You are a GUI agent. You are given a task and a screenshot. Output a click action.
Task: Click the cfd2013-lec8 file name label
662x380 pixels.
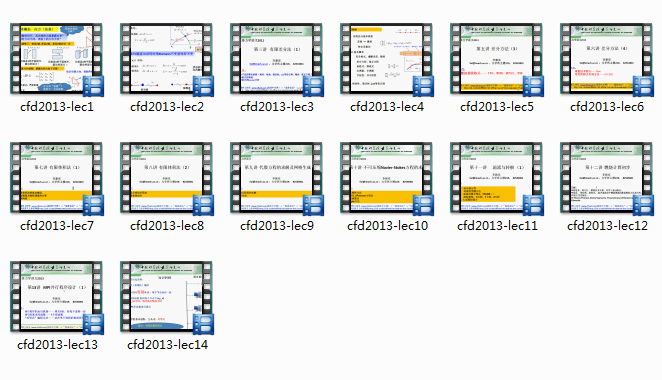[167, 226]
